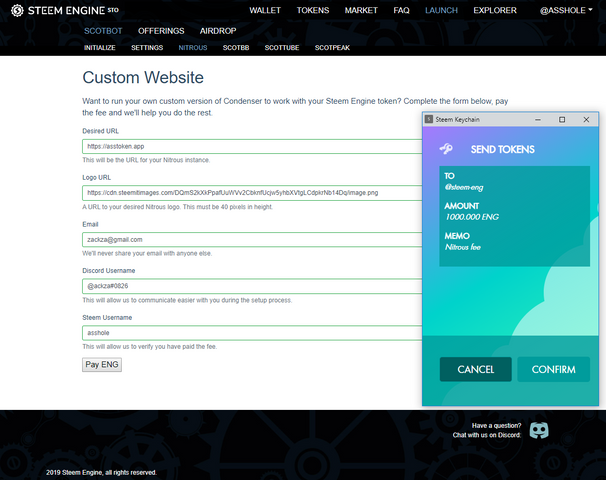Open the EXPLORER nav link

pyautogui.click(x=494, y=10)
